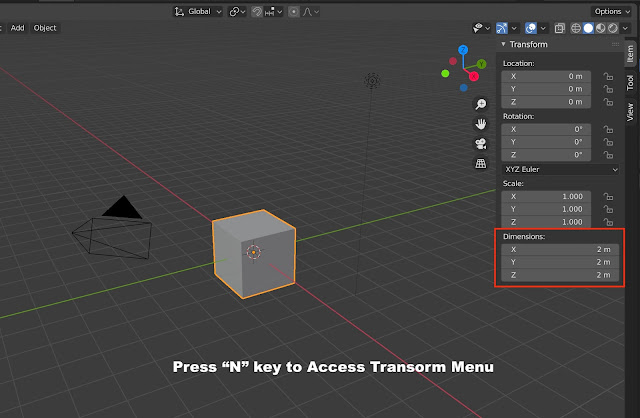This screenshot has width=640, height=418.
Task: Click the Dimensions Y field
Action: click(x=560, y=262)
